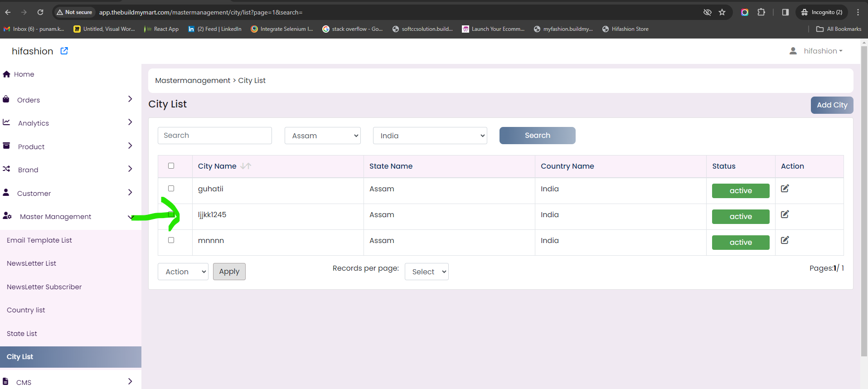868x389 pixels.
Task: Click the Orders bag icon
Action: tap(6, 99)
